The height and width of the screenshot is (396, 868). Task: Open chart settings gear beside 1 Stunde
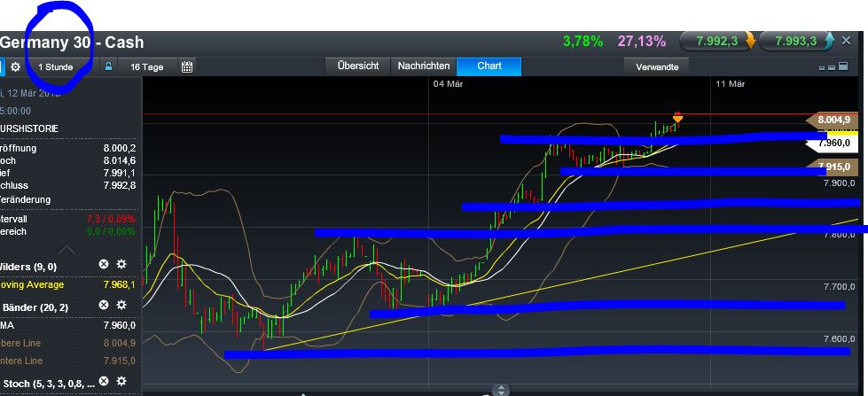[x=15, y=67]
